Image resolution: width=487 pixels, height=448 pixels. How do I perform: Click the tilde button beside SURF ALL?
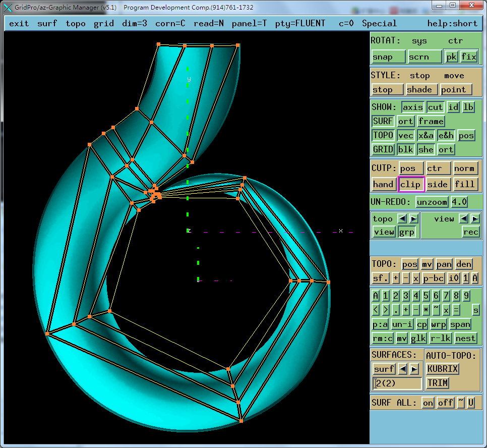[461, 403]
